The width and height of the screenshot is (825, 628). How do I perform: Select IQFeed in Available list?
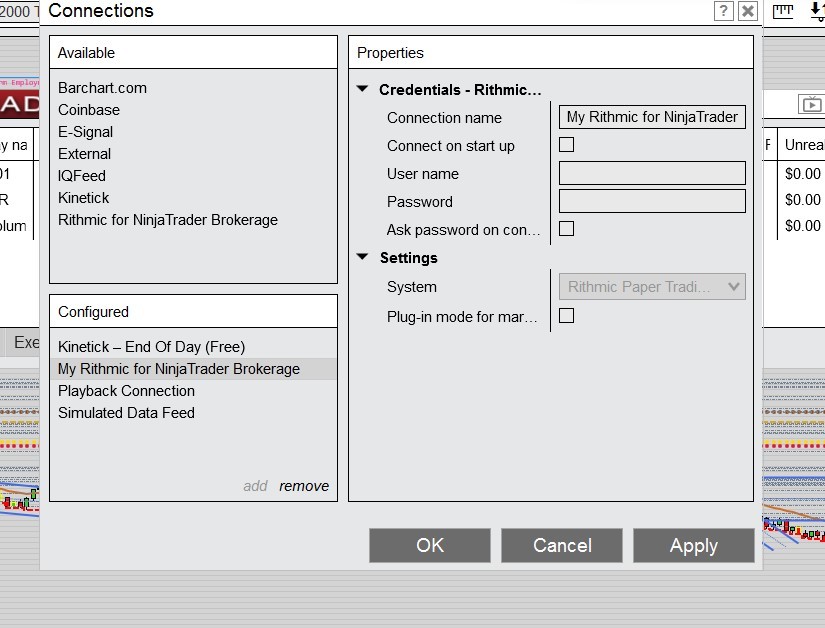coord(193,176)
